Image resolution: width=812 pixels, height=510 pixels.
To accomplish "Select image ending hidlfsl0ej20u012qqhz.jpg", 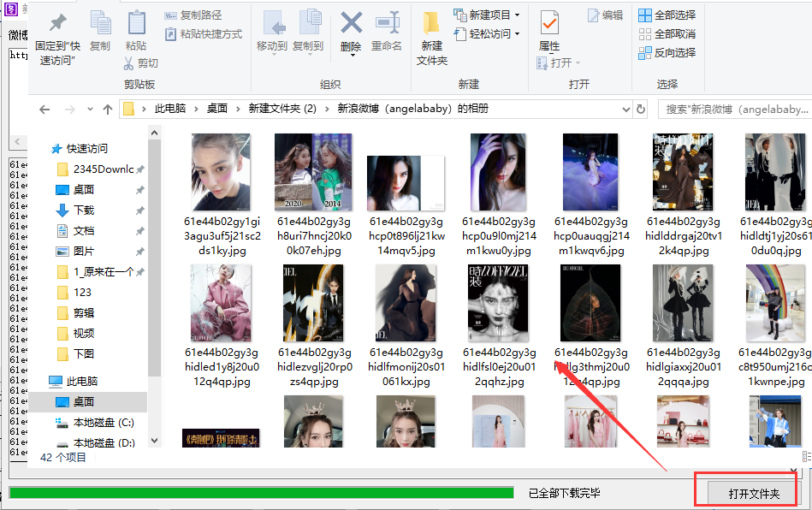I will (x=499, y=326).
